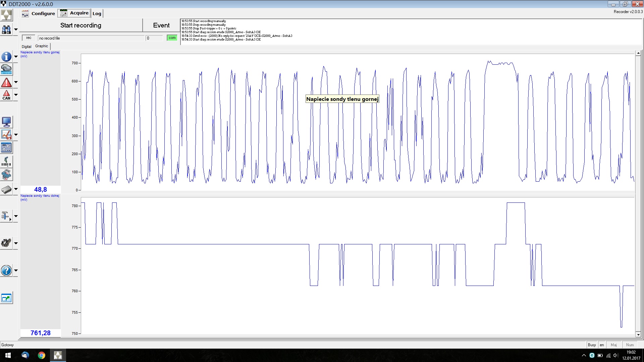644x362 pixels.
Task: Click the engine parts icon
Action: pos(6,243)
